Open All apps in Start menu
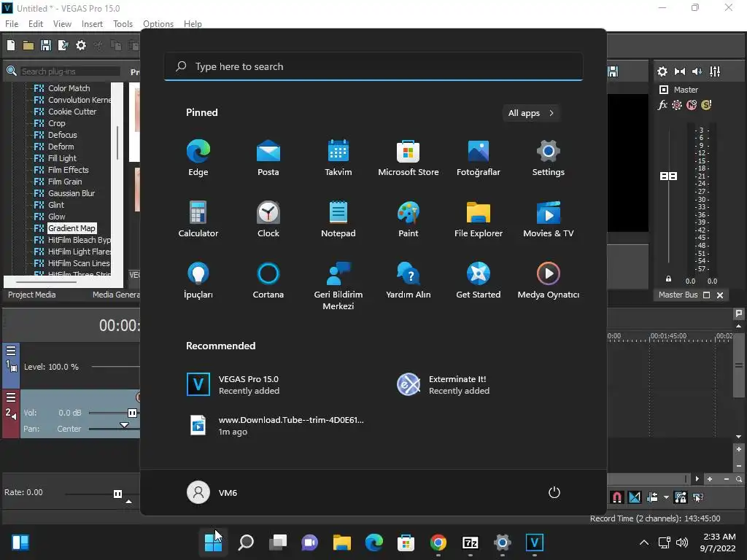This screenshot has height=560, width=747. click(x=531, y=113)
